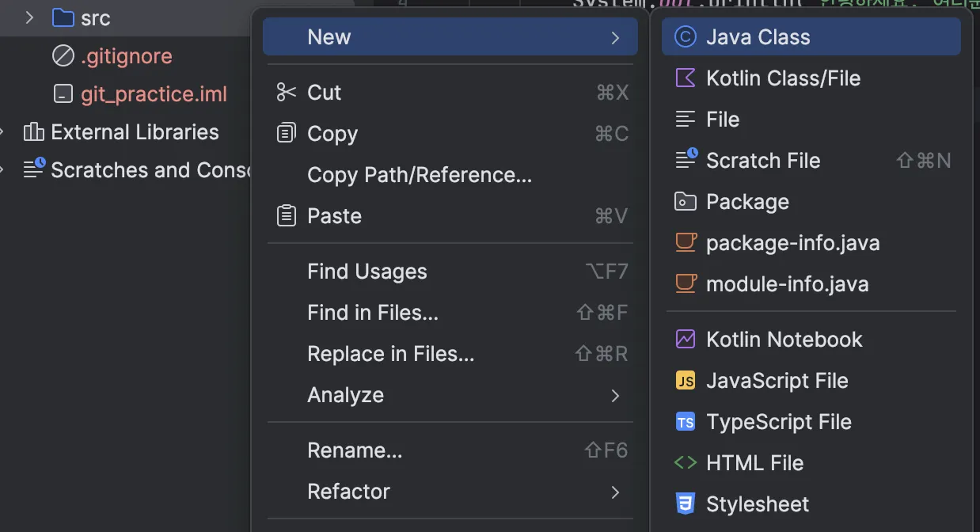Click the Package folder icon
Screen dimensions: 980x532
coord(685,202)
